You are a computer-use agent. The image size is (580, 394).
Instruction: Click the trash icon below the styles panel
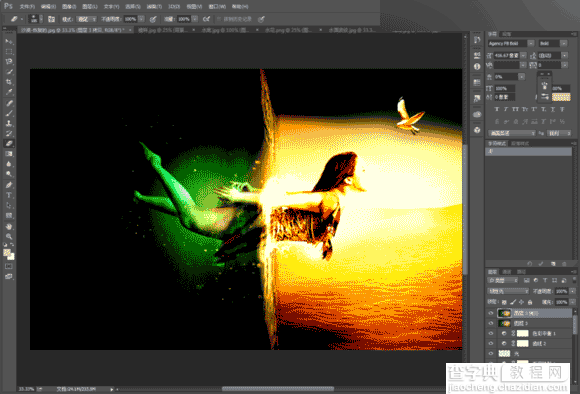(x=564, y=264)
